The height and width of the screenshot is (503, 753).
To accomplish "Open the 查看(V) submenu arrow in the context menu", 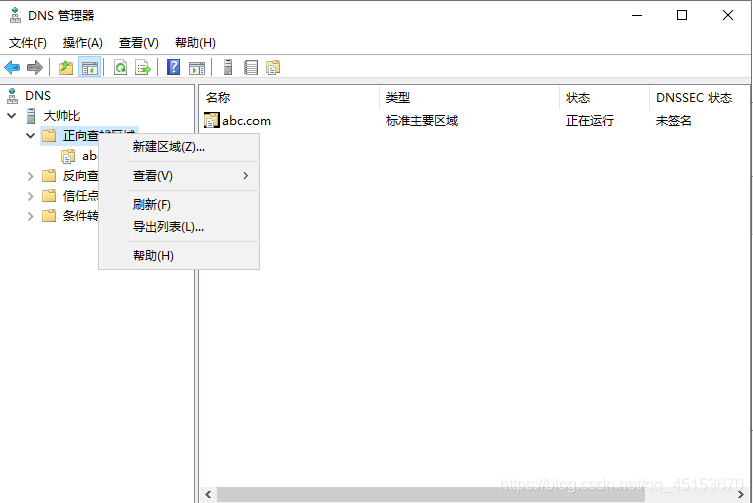I will 245,176.
